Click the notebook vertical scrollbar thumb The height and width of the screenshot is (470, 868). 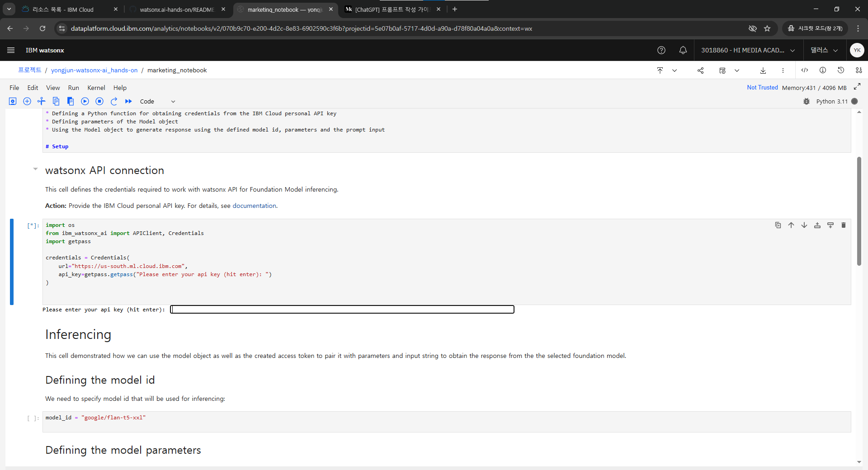pyautogui.click(x=859, y=211)
